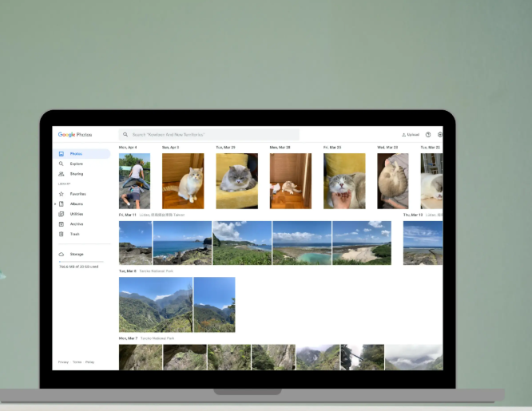
Task: Open the Terms footer link
Action: 77,362
